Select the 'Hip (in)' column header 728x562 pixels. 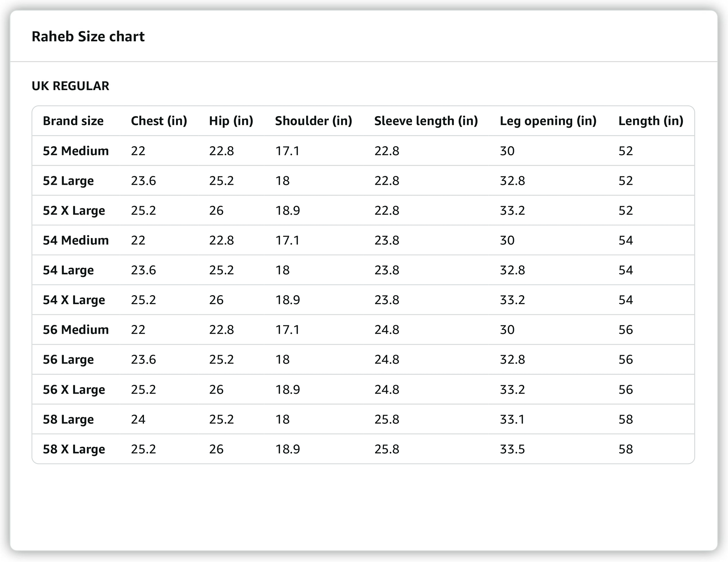coord(231,121)
